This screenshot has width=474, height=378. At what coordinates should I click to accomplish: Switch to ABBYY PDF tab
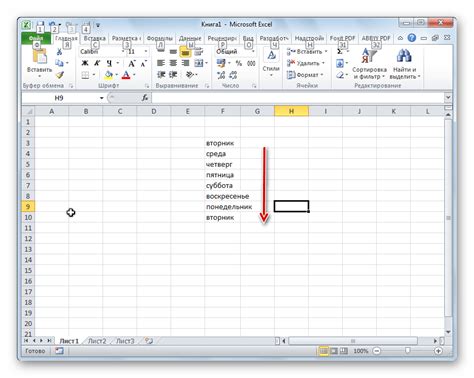(x=376, y=38)
